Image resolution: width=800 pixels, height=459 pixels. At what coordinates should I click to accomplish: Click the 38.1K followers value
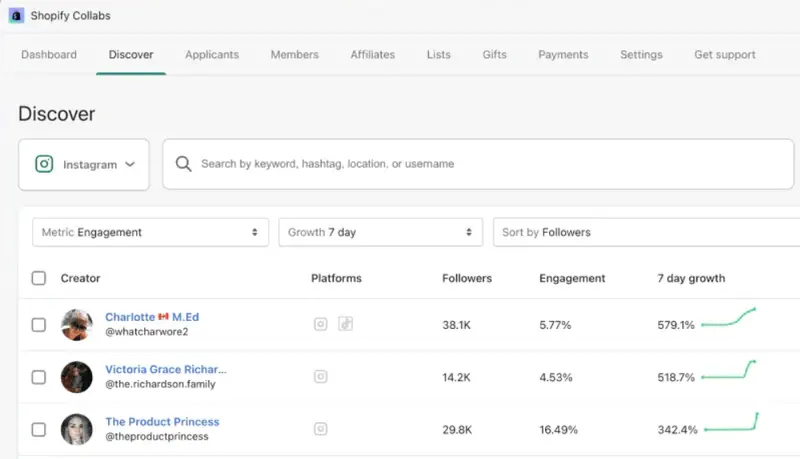point(457,325)
